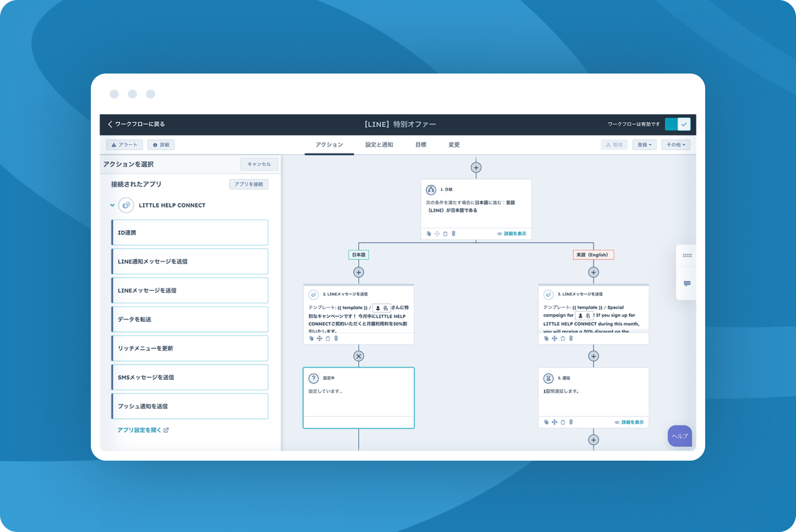Toggle the ワークフローは有効です workflow switch

[x=678, y=124]
